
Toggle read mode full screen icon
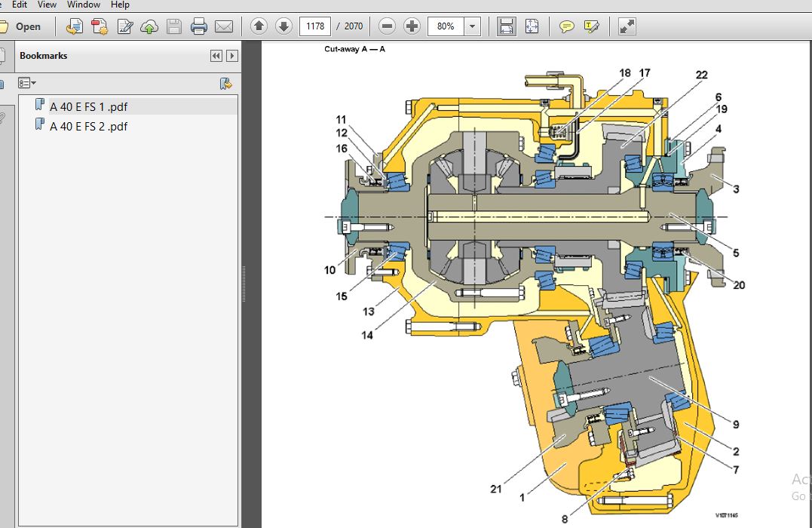coord(627,26)
